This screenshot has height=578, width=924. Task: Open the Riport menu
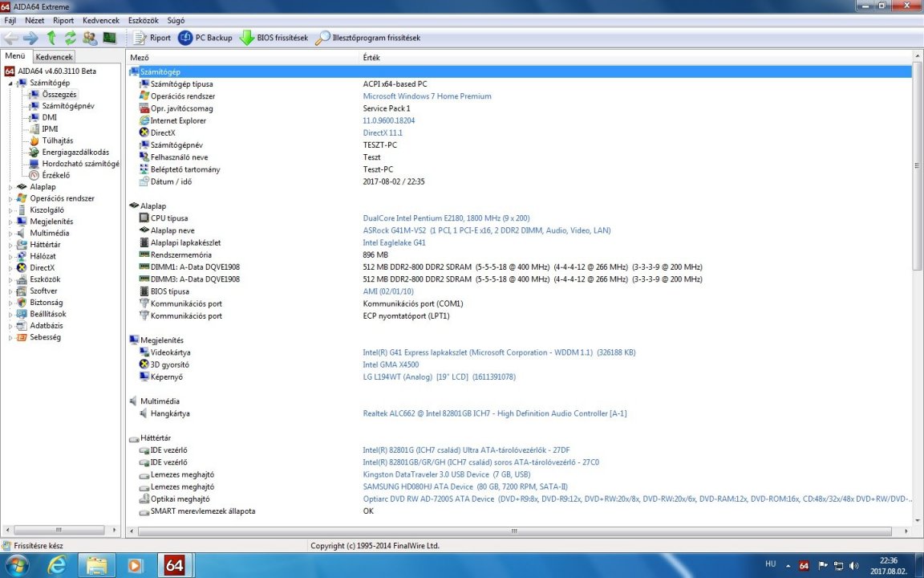[x=63, y=20]
